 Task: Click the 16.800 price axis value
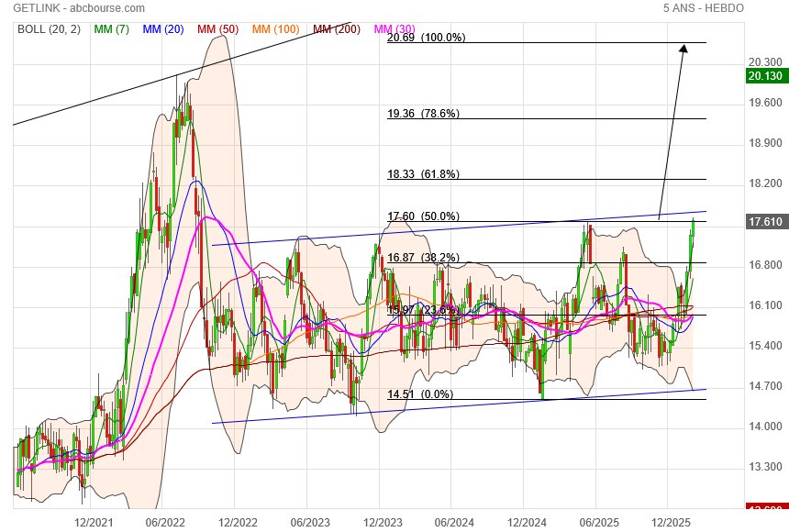coord(765,265)
